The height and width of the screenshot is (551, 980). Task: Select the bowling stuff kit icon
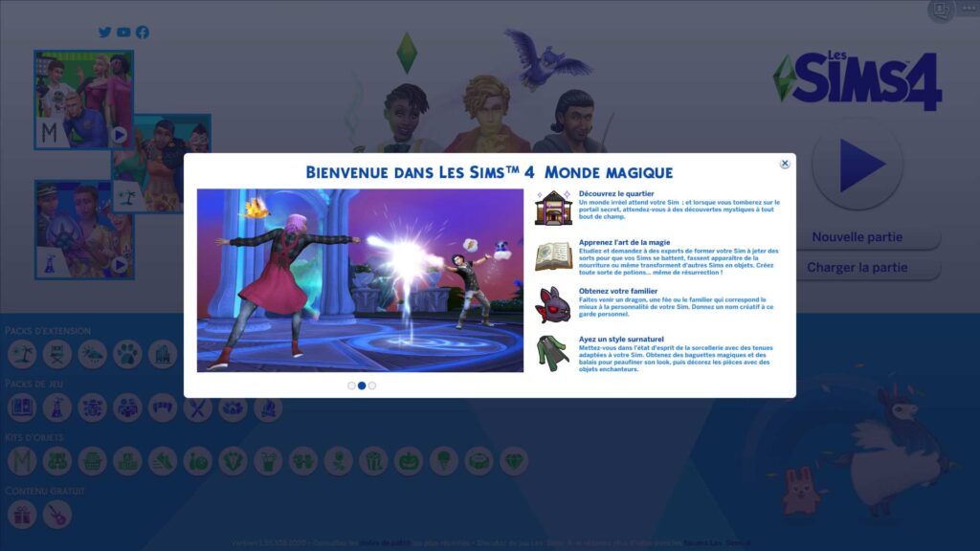point(197,461)
